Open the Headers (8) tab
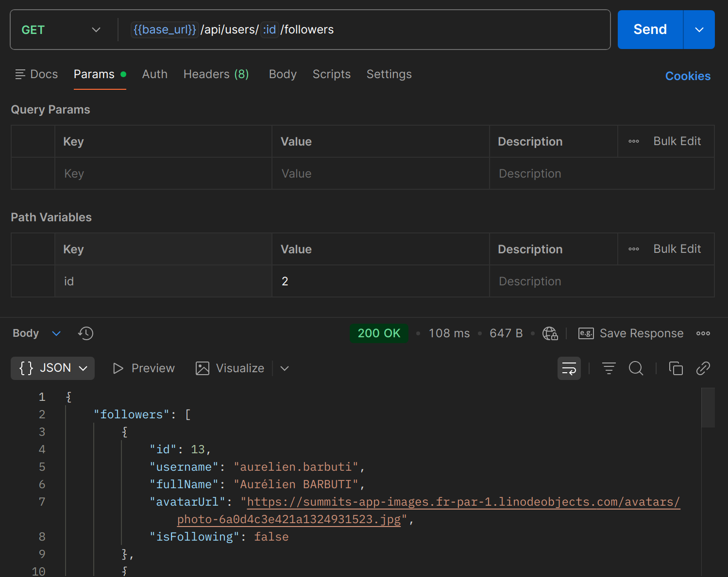Screen dimensions: 728x577 tap(216, 74)
